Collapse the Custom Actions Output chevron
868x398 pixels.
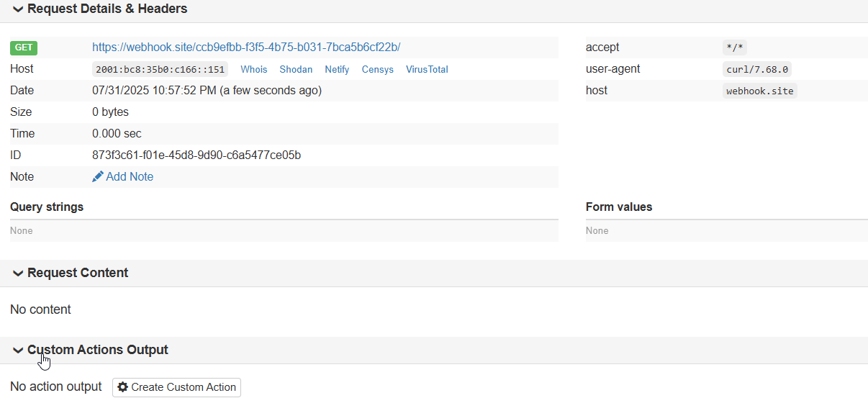pyautogui.click(x=18, y=350)
